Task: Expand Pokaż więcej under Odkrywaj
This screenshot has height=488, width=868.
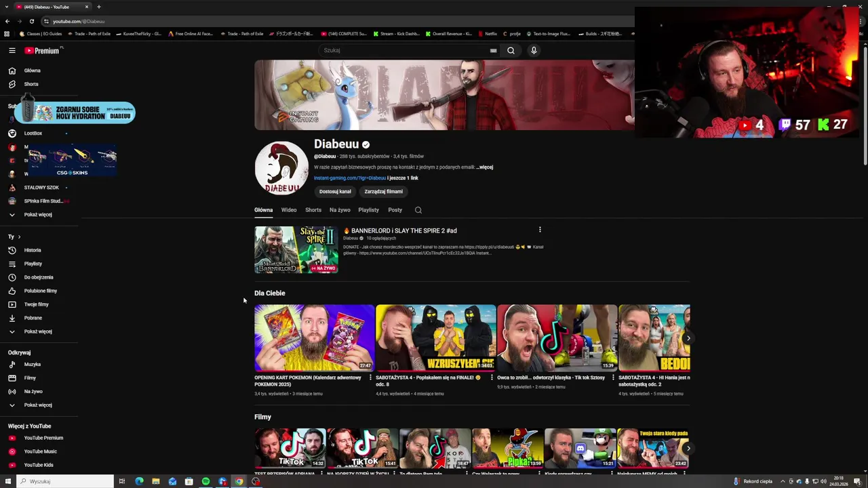Action: coord(38,405)
